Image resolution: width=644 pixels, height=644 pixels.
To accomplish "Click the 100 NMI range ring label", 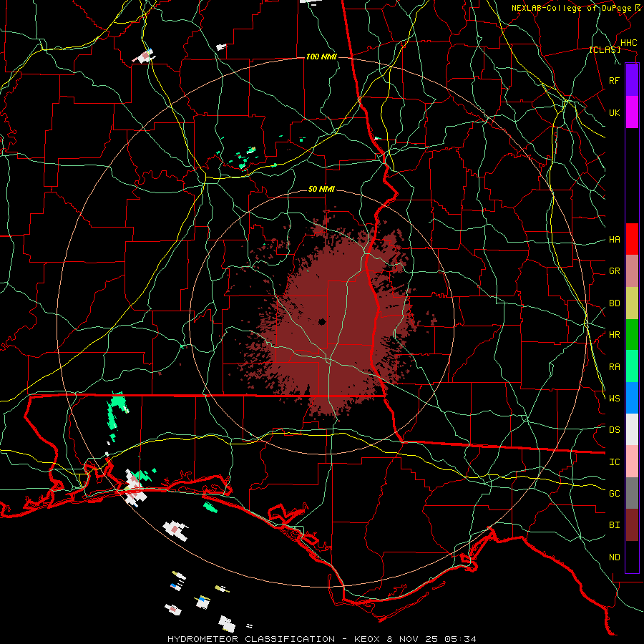I will tap(321, 57).
